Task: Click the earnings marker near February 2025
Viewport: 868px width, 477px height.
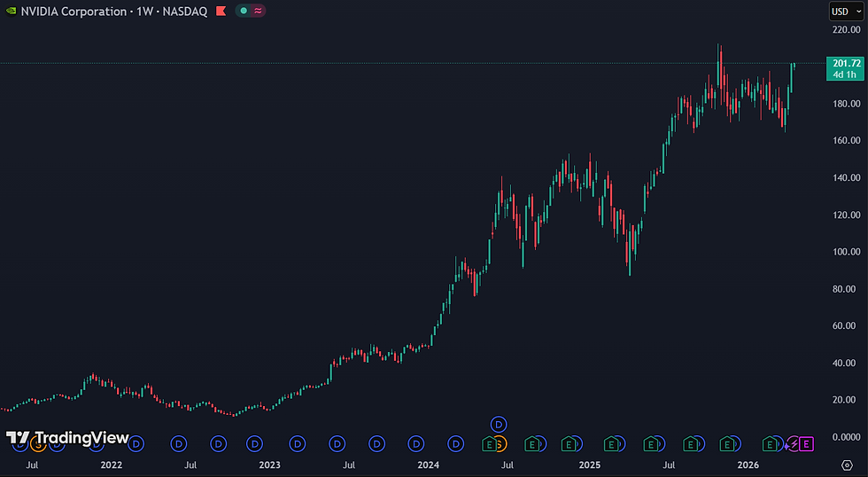Action: (610, 444)
